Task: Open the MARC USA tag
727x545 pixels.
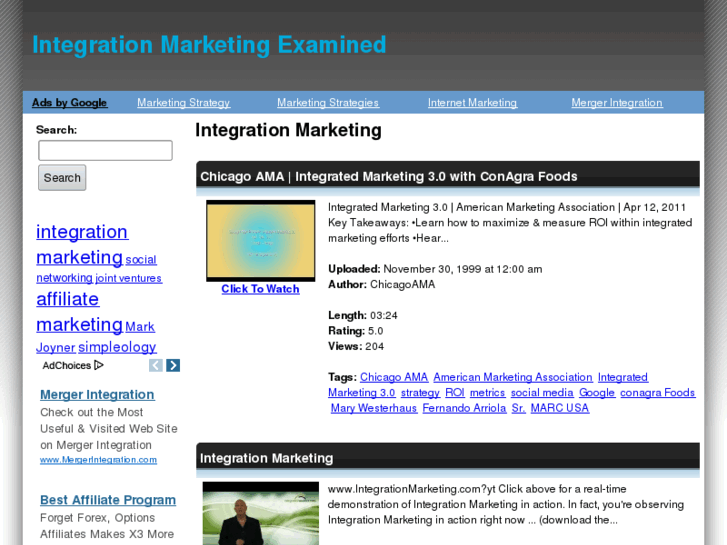Action: click(560, 408)
